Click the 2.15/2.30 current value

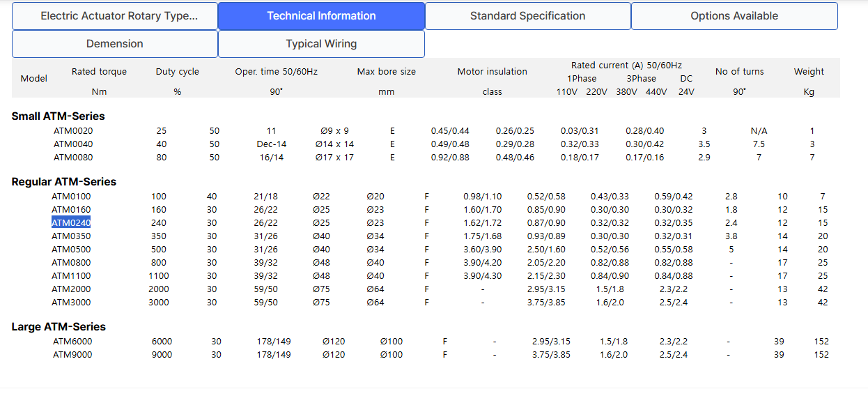coord(546,276)
